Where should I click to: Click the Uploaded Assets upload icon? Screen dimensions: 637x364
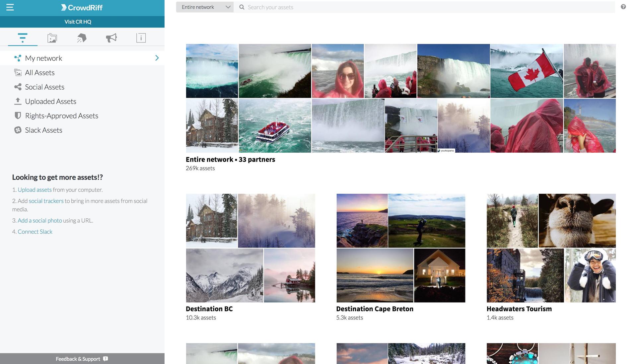pos(18,101)
